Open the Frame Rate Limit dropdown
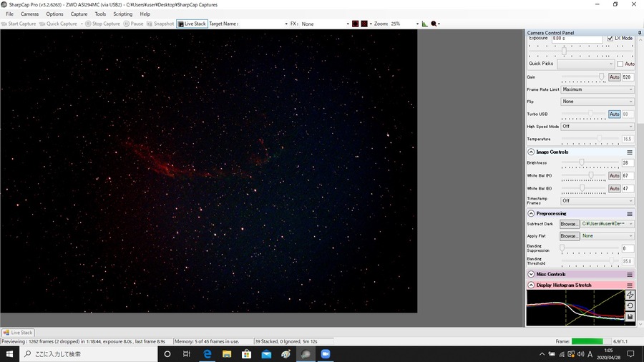 point(597,89)
